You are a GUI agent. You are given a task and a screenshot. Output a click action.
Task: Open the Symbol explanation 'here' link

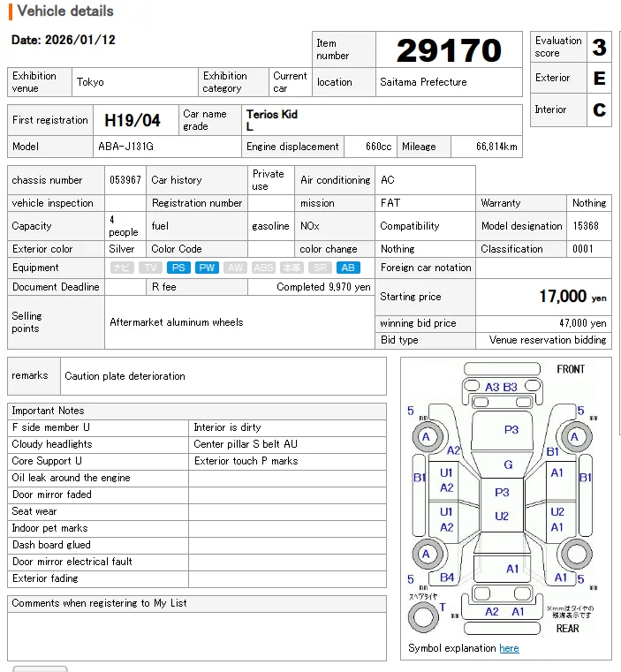[x=509, y=648]
